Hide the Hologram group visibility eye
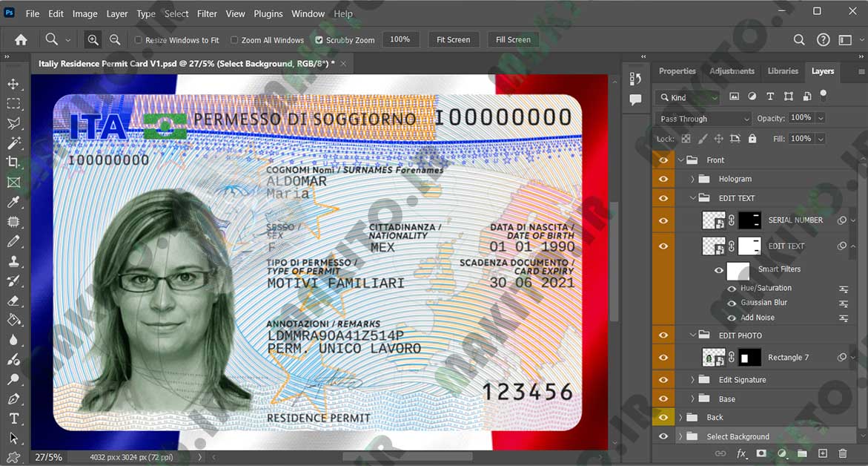The width and height of the screenshot is (868, 466). click(663, 179)
